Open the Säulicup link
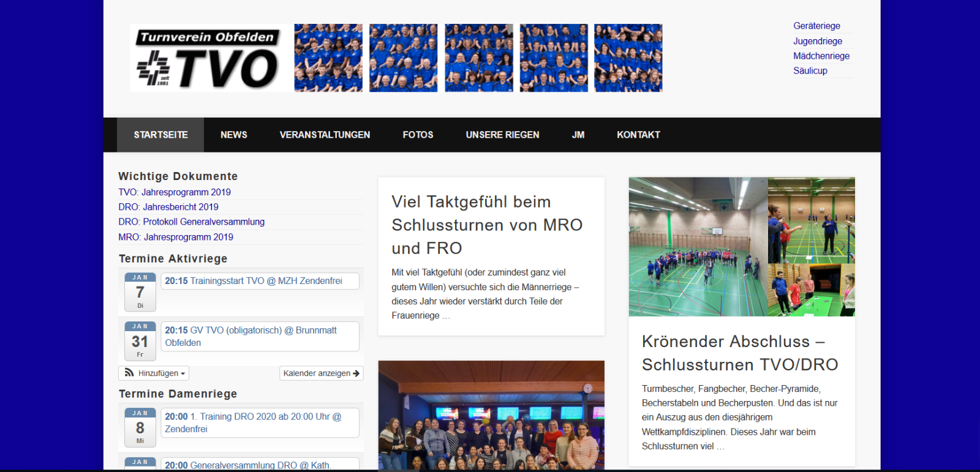The image size is (980, 472). click(810, 70)
